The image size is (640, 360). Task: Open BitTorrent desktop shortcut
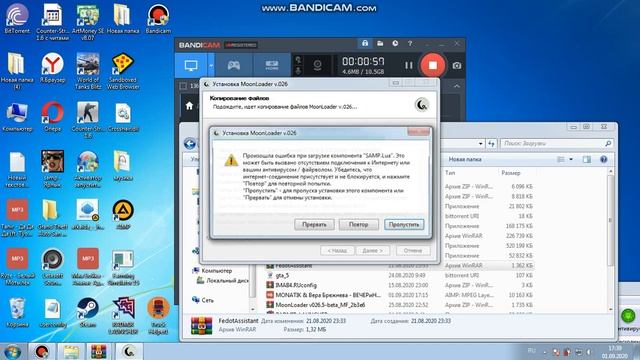click(17, 19)
